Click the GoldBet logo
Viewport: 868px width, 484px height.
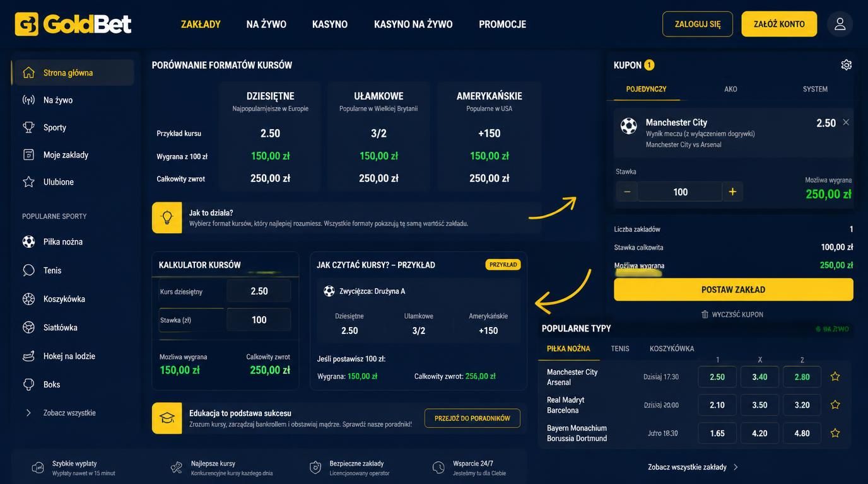click(x=73, y=24)
